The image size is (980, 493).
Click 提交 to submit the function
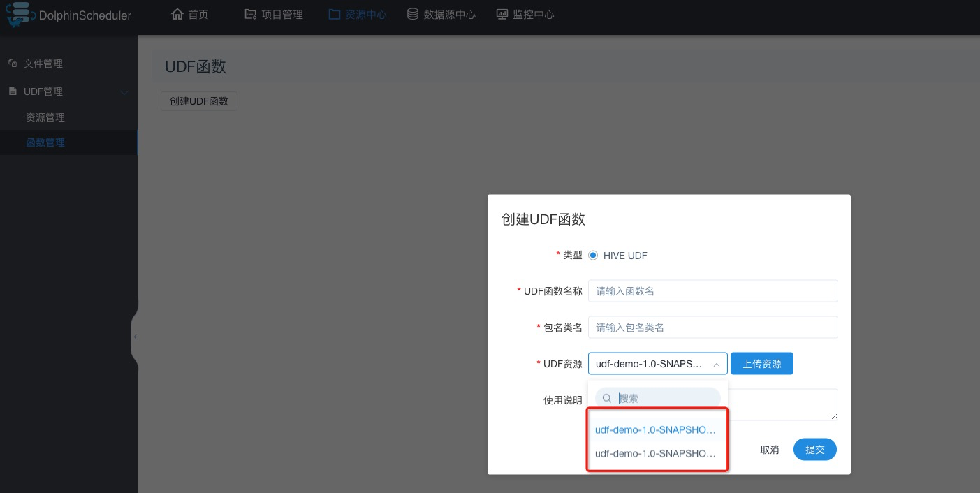[x=815, y=450]
